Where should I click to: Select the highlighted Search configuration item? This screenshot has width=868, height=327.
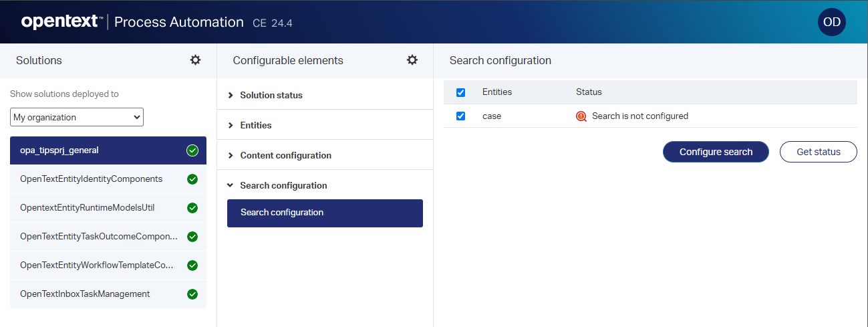[x=325, y=213]
